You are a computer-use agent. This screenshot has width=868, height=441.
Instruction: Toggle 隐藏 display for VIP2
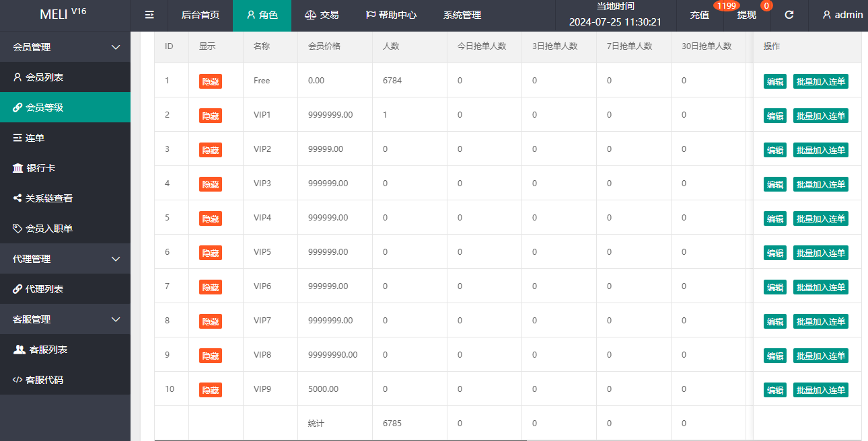coord(211,150)
